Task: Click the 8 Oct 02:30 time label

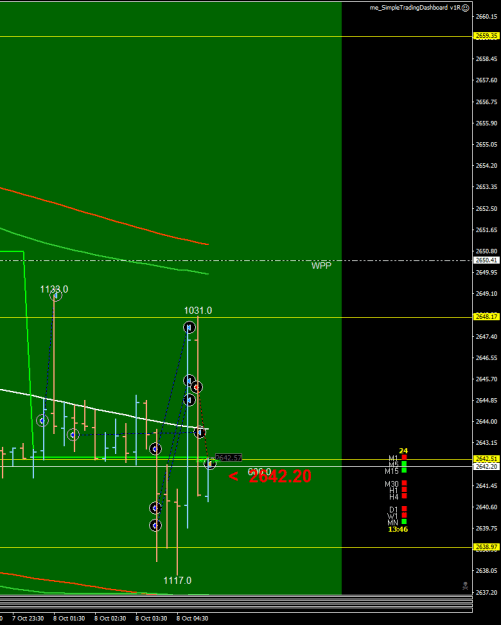Action: 110,619
